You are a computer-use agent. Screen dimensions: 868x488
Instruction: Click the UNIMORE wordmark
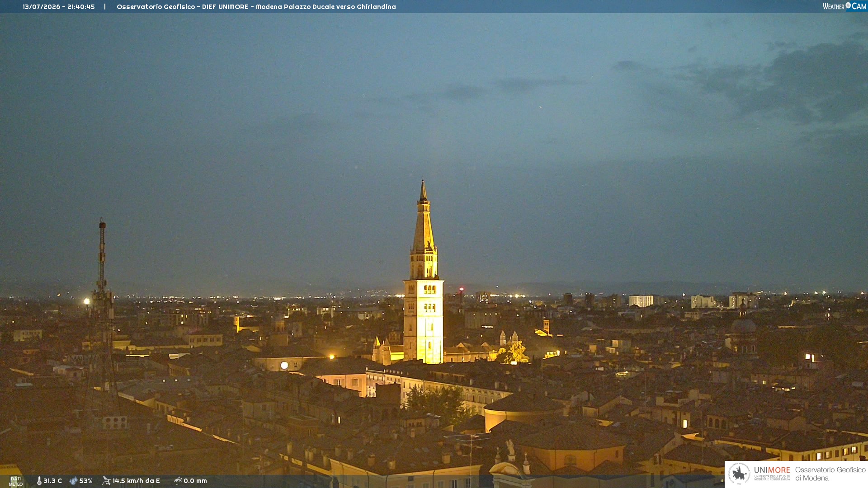tap(772, 470)
